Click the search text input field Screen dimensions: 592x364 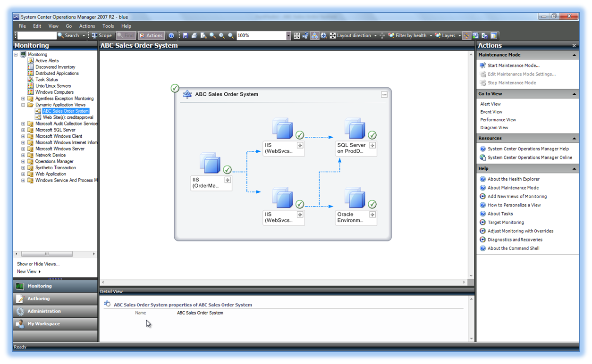click(x=37, y=35)
